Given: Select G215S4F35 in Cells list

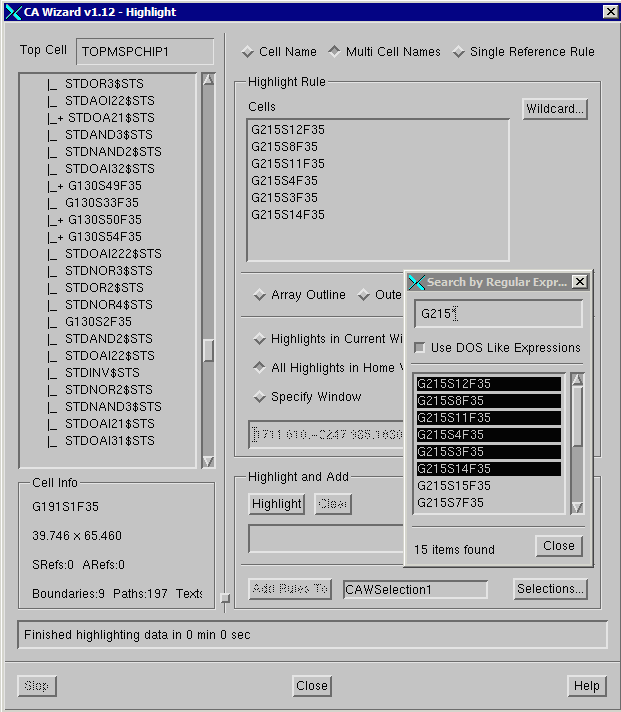Looking at the screenshot, I should pyautogui.click(x=284, y=181).
